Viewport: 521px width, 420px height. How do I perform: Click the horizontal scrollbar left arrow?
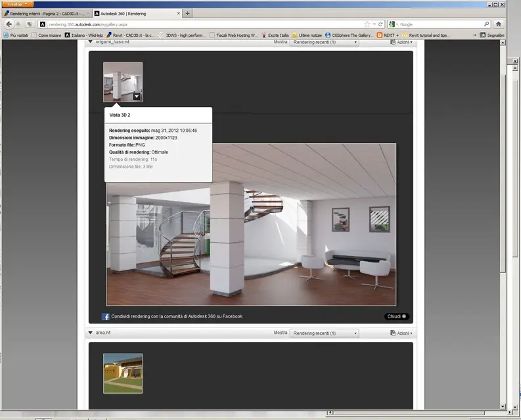pyautogui.click(x=330, y=412)
